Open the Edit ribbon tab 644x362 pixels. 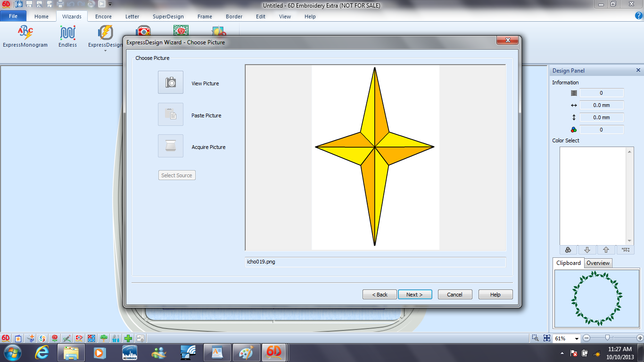pos(261,16)
